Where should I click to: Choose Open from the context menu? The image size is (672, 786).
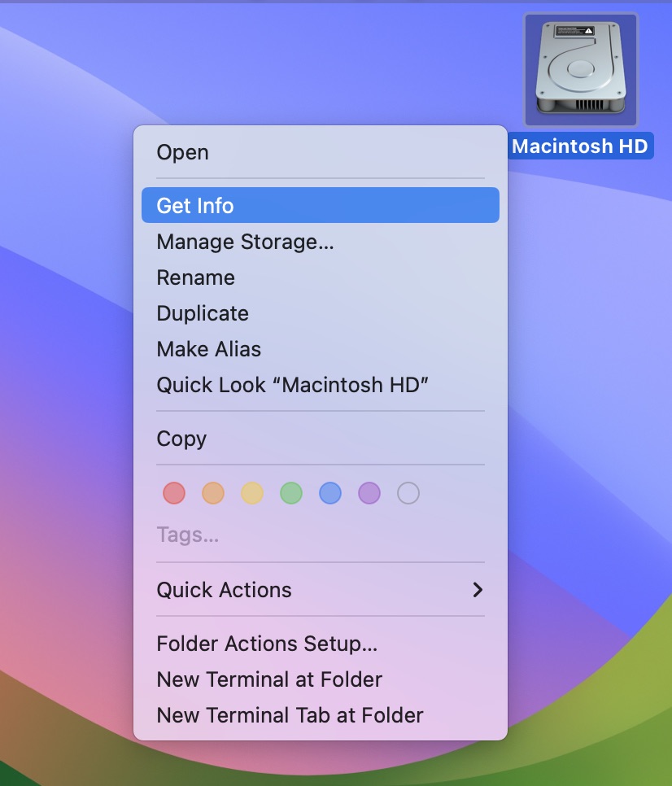pos(321,152)
